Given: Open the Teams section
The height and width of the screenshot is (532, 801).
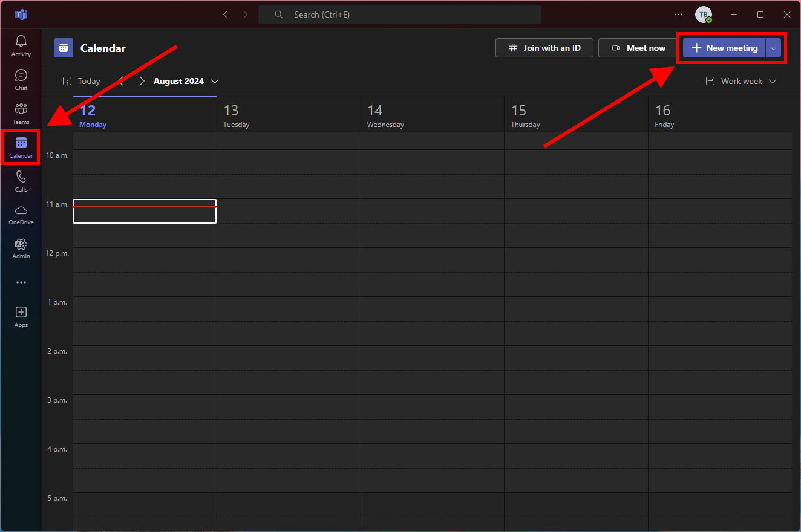Looking at the screenshot, I should pos(21,114).
